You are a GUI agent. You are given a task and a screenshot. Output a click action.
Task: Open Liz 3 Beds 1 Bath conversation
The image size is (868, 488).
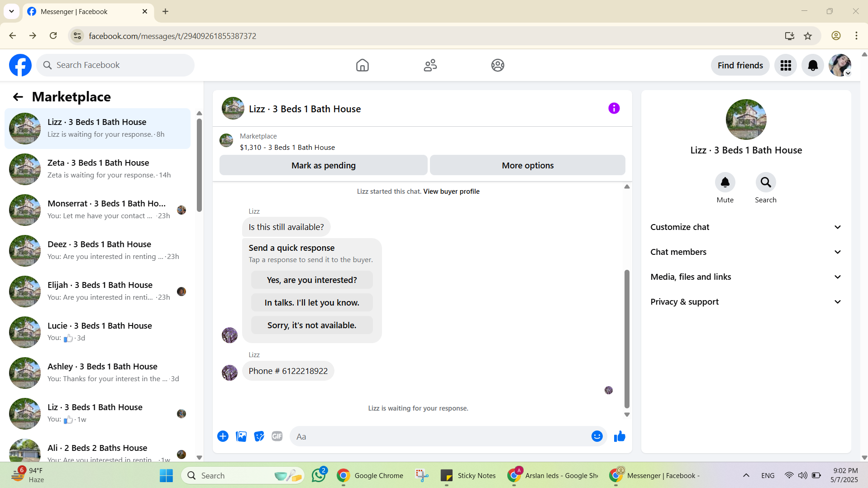pos(97,414)
